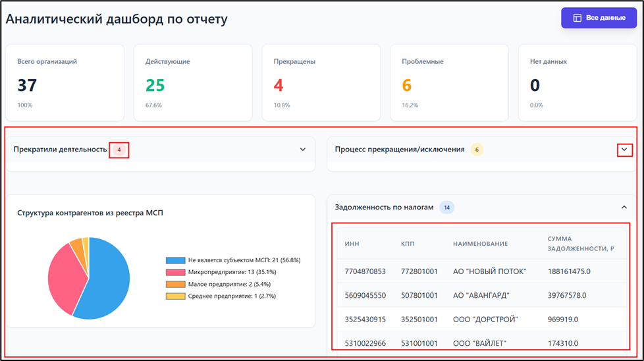The image size is (644, 361).
Task: Click the blue badge showing 14
Action: point(446,208)
